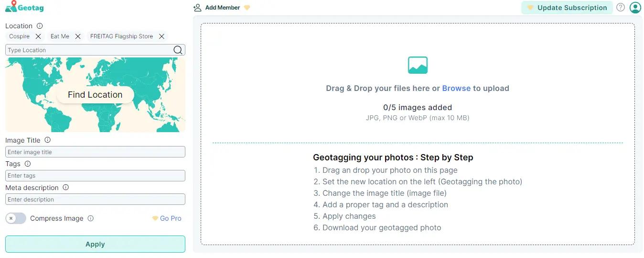
Task: Click the Browse upload link
Action: (456, 88)
